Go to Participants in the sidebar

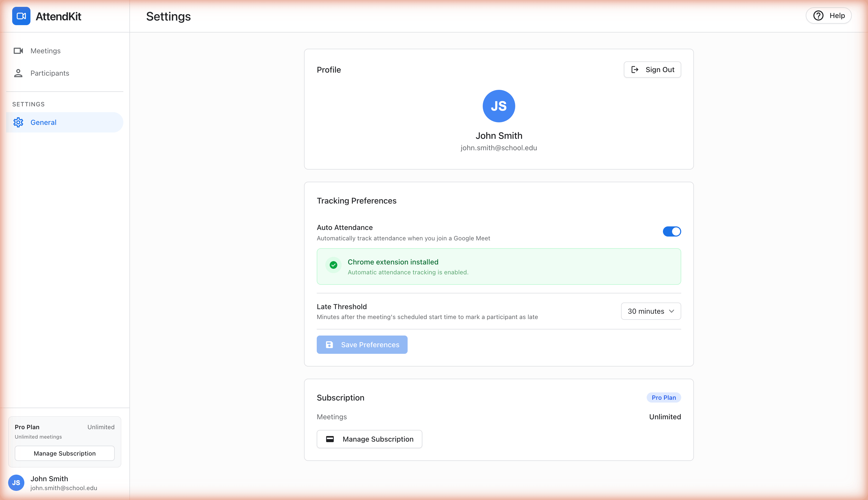[x=64, y=73]
